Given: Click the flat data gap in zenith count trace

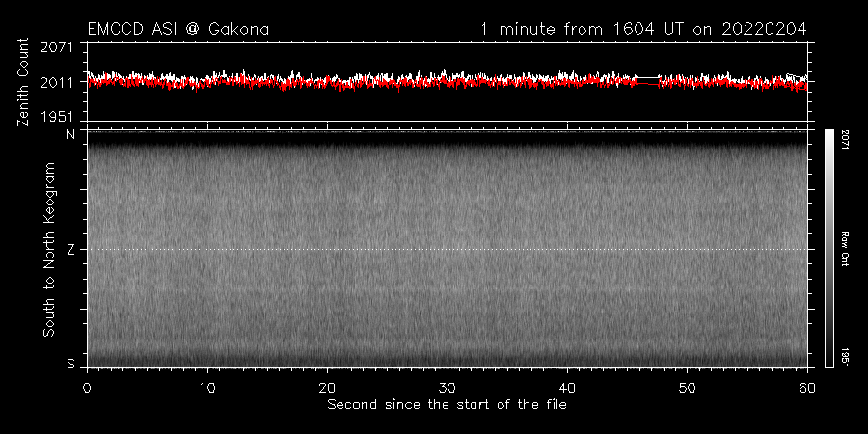Looking at the screenshot, I should (649, 81).
